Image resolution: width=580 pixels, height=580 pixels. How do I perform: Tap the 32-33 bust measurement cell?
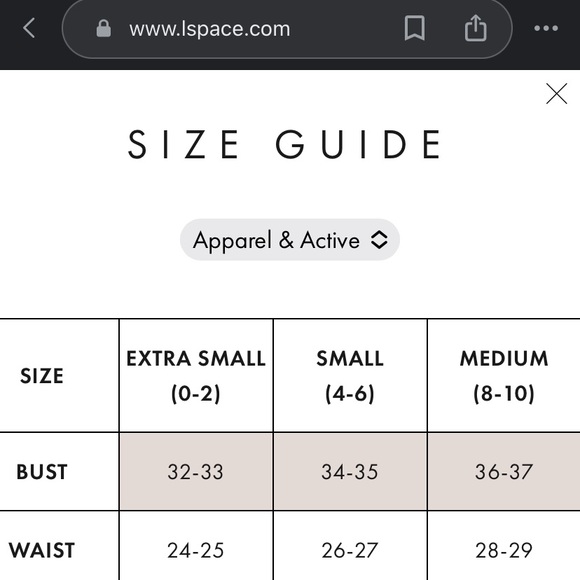[x=196, y=472]
